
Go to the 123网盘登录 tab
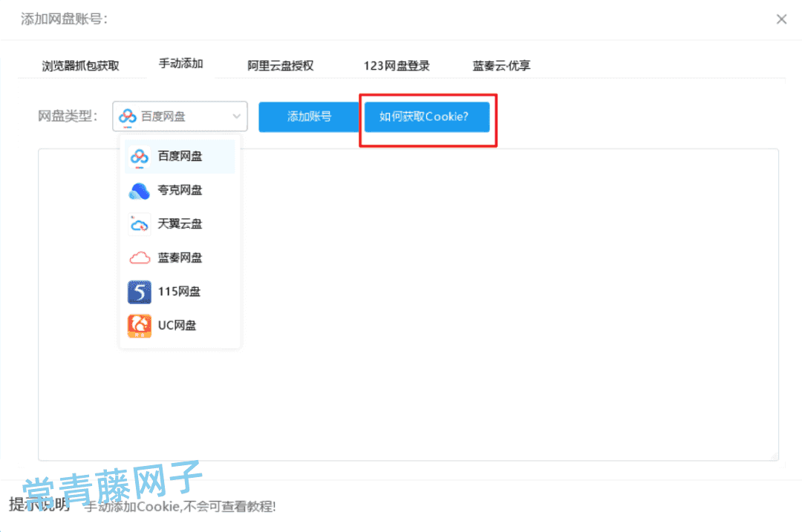point(397,66)
